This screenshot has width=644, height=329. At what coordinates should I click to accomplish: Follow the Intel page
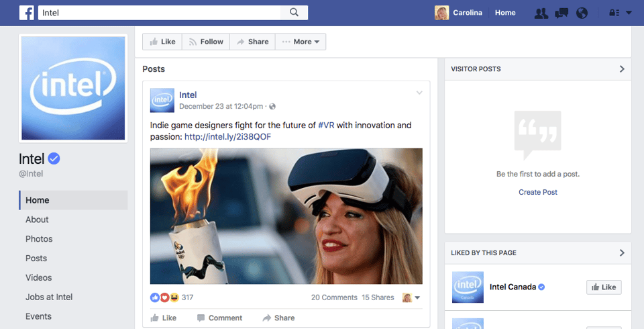point(206,42)
